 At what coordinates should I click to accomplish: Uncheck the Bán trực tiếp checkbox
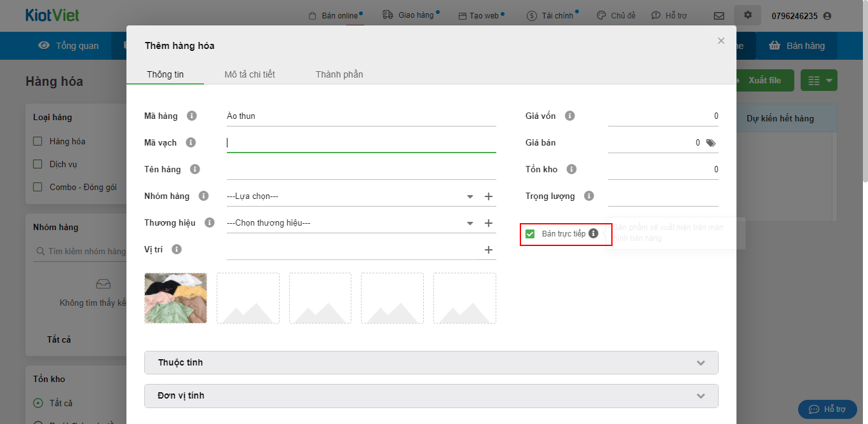[x=530, y=234]
